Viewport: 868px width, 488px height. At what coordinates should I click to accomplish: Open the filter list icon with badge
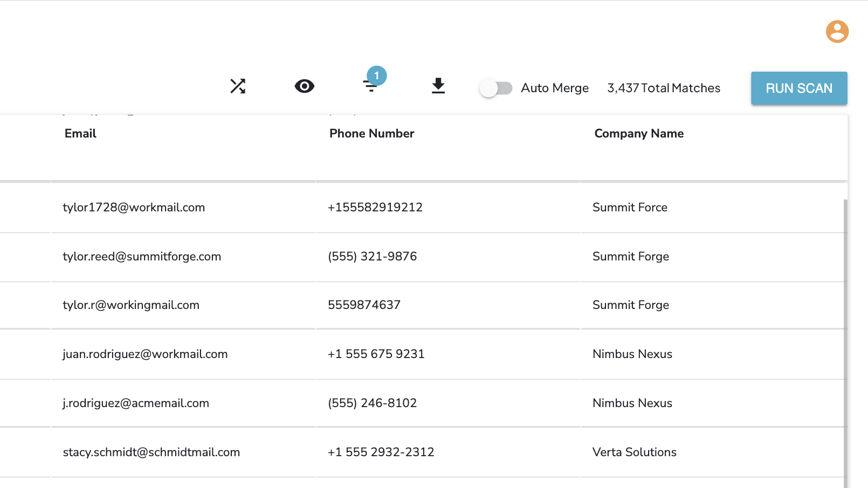[371, 85]
